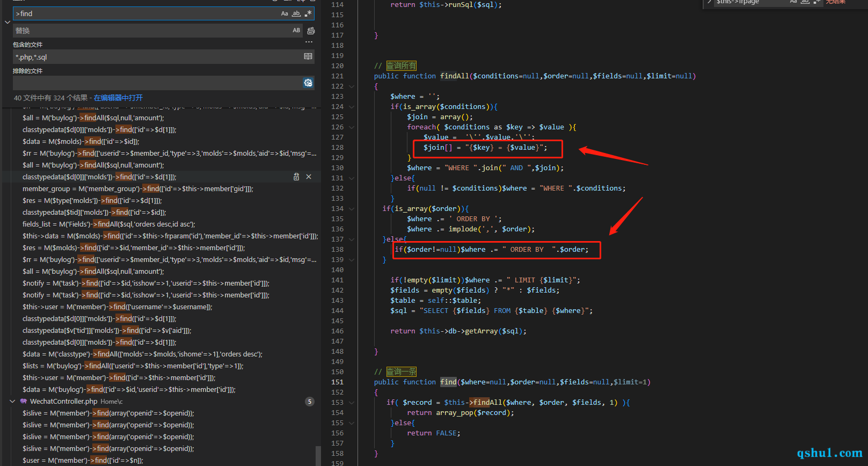Toggle search only in open editors

pos(308,56)
